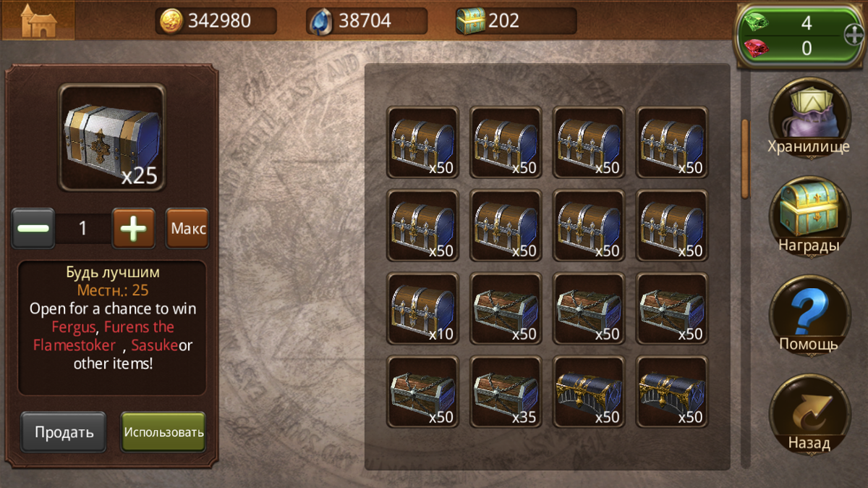Click the quantity field showing 1
868x488 pixels.
pyautogui.click(x=83, y=229)
